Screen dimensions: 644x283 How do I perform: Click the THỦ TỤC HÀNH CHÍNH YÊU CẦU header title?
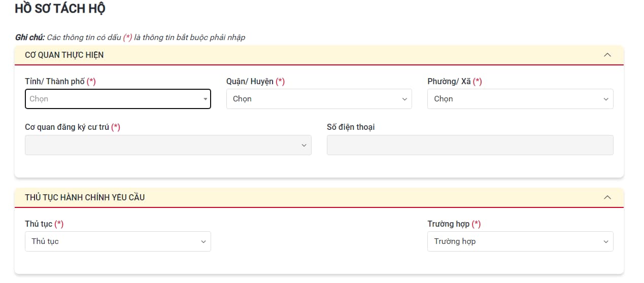point(85,197)
